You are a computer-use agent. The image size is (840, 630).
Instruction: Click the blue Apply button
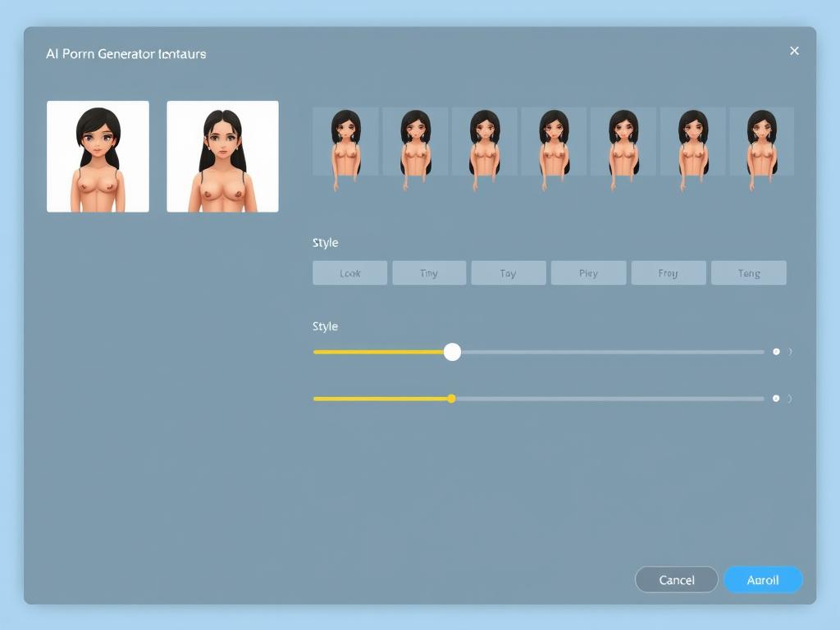(x=763, y=579)
